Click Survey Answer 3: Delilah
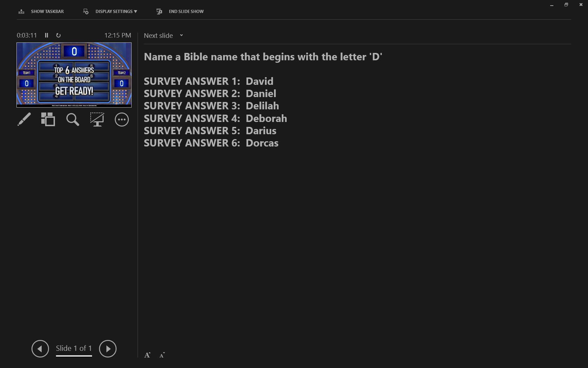Screen dimensions: 588x368 pyautogui.click(x=211, y=106)
